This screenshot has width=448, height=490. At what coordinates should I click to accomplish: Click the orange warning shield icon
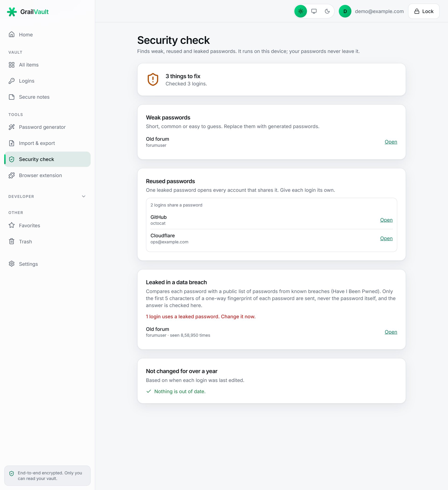[153, 80]
